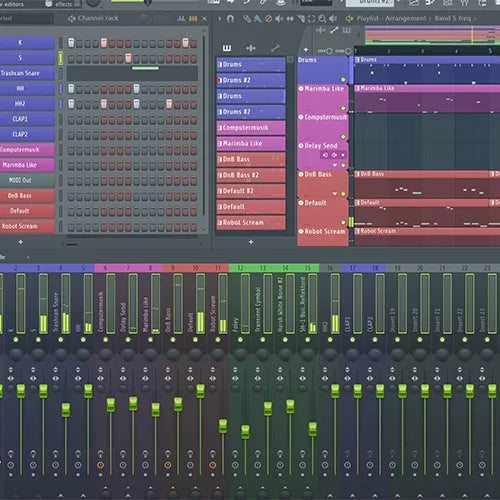Switch picker to the patterns piano tab
Image resolution: width=500 pixels, height=500 pixels.
tap(227, 49)
